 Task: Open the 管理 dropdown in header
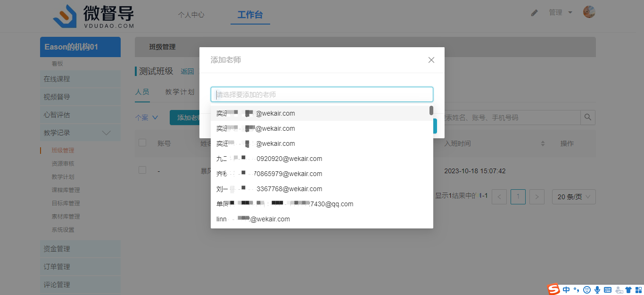click(x=561, y=12)
